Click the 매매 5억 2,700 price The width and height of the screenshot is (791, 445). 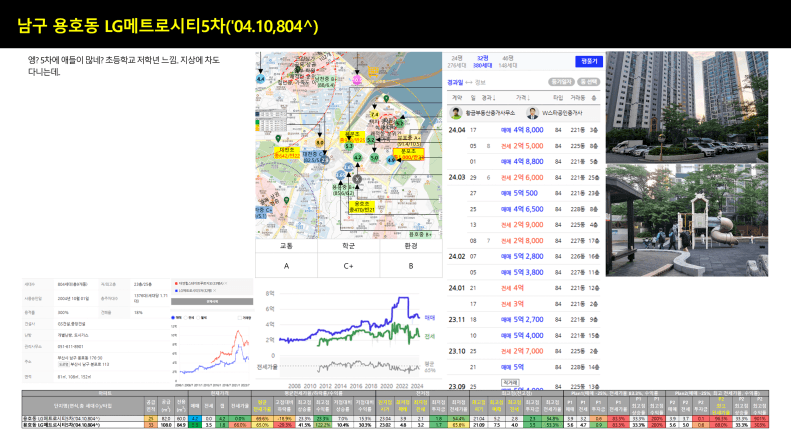point(522,319)
